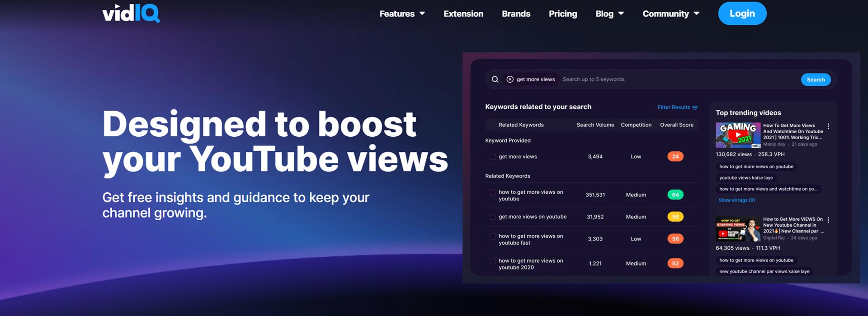This screenshot has height=316, width=868.
Task: Expand the Blog dropdown
Action: pyautogui.click(x=609, y=14)
